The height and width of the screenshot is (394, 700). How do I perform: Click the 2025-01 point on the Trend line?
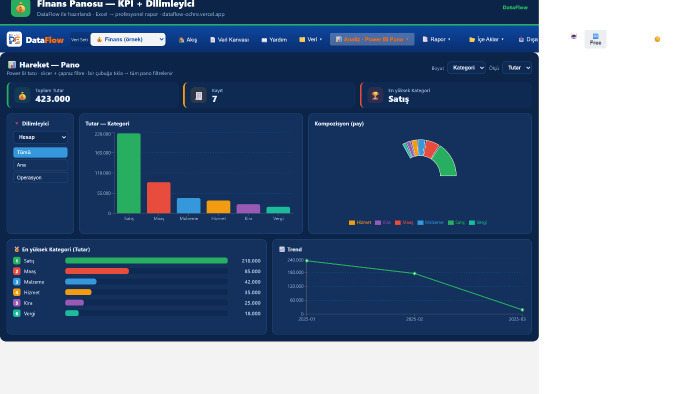tap(307, 261)
